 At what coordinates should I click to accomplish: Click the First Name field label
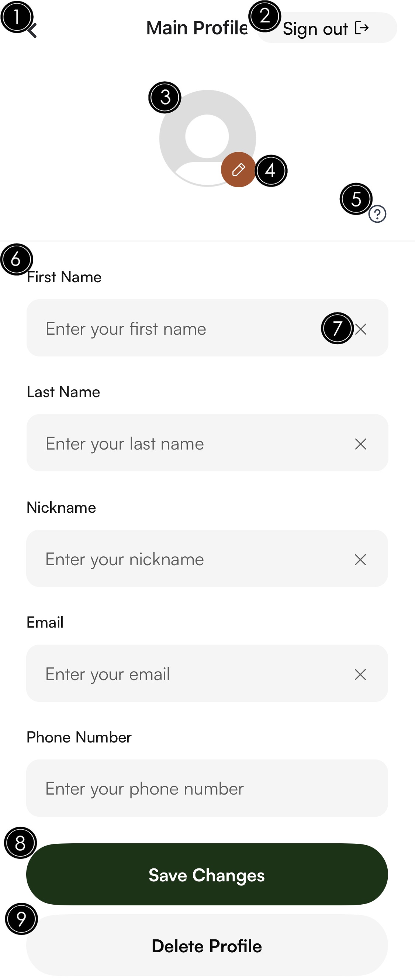tap(64, 277)
